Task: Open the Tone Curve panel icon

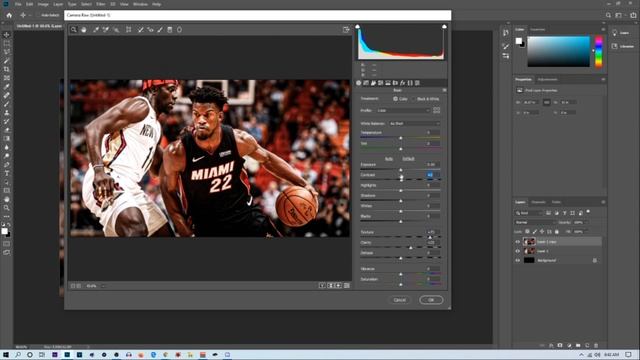Action: [x=366, y=83]
